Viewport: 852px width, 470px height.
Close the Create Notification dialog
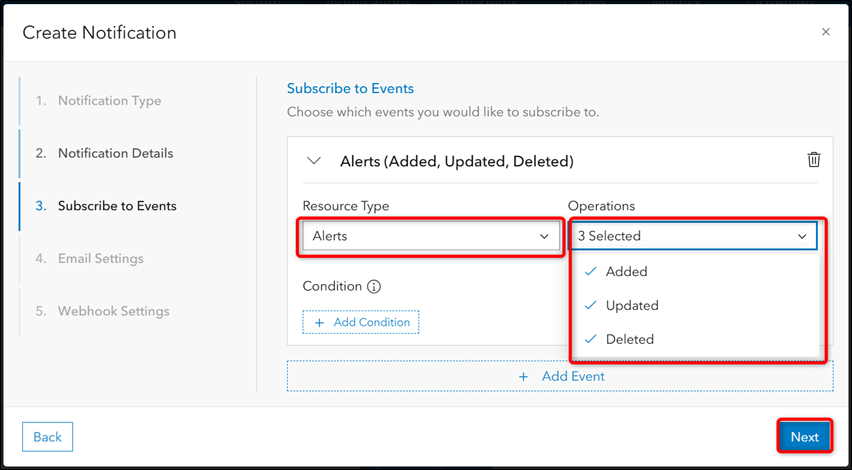coord(826,32)
